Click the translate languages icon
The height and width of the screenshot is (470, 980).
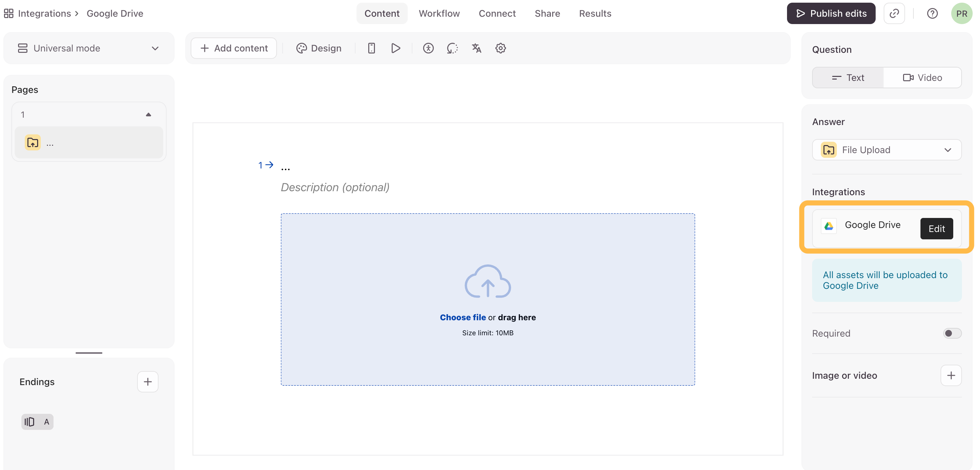[x=476, y=48]
